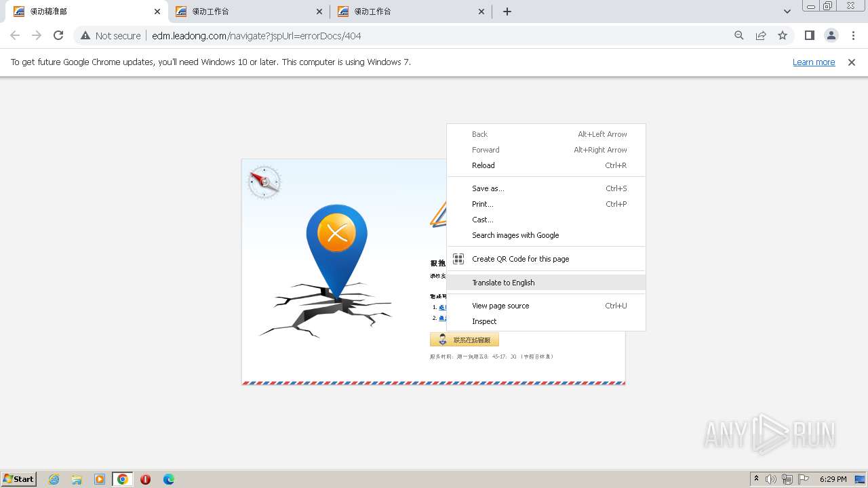Click the yellow contact customer service button
The height and width of the screenshot is (488, 868).
465,340
